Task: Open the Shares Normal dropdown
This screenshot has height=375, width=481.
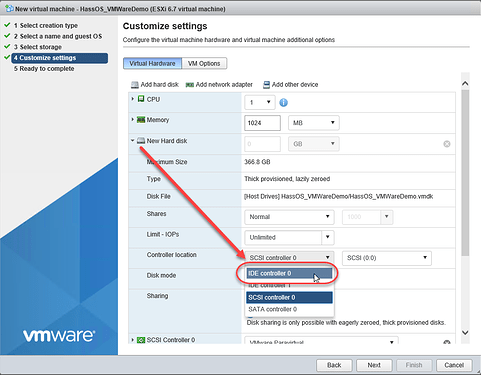Action: coord(289,217)
